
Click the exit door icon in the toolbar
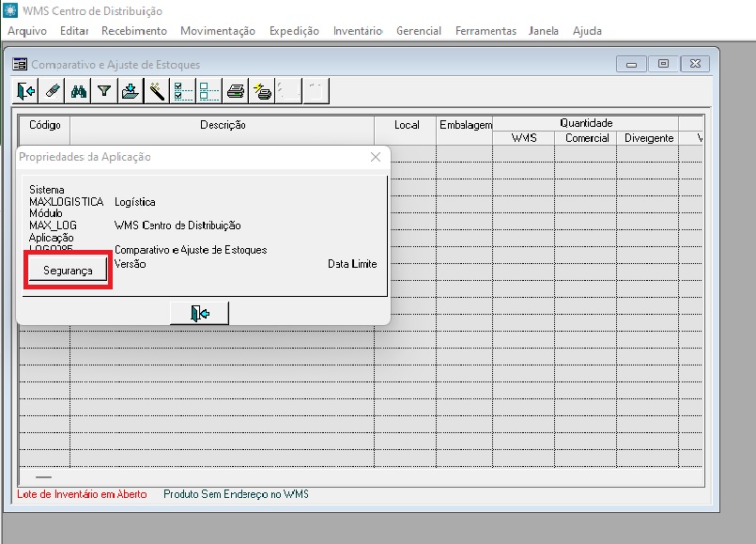[x=26, y=91]
